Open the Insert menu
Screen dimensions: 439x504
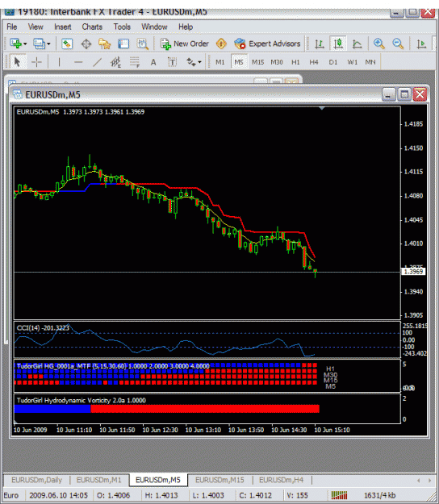[x=63, y=27]
